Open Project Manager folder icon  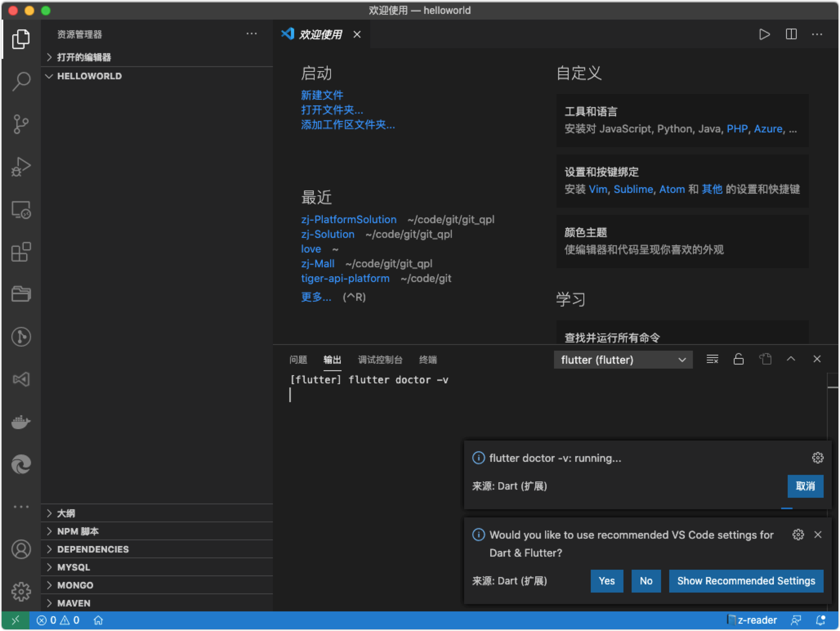click(x=21, y=294)
